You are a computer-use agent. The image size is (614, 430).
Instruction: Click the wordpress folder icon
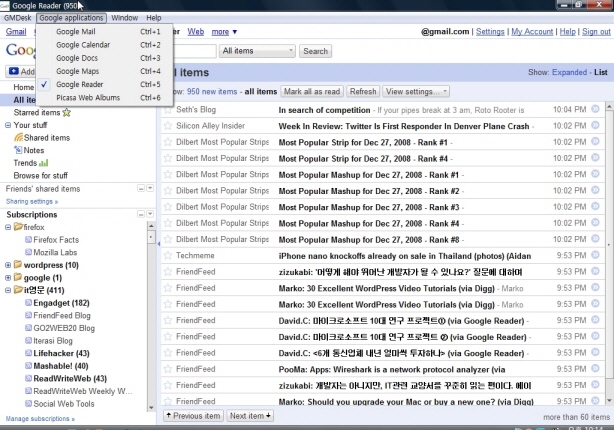[18, 264]
